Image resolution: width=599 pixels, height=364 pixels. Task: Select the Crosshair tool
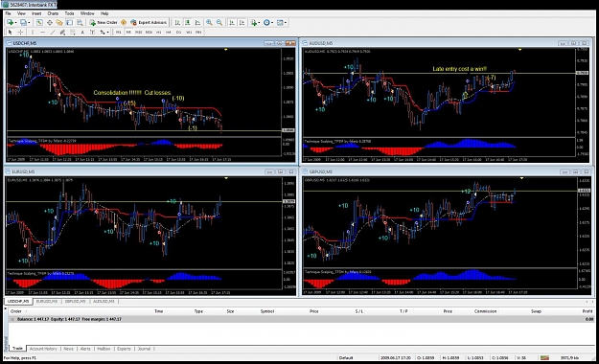pyautogui.click(x=20, y=33)
